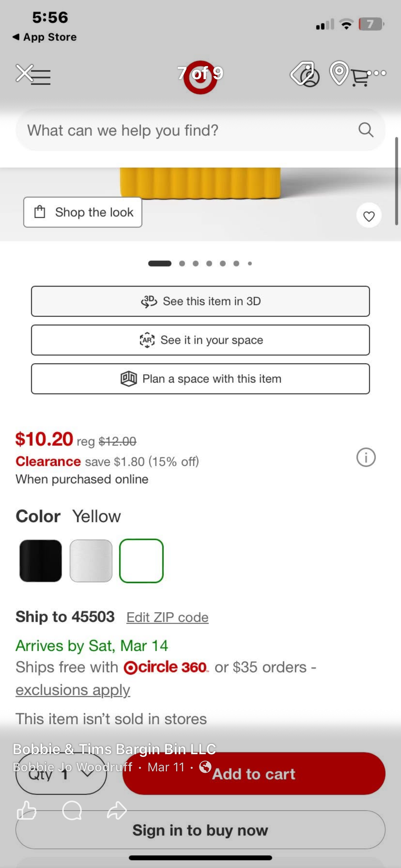
Task: Close the photo viewer with the X icon
Action: pyautogui.click(x=24, y=73)
